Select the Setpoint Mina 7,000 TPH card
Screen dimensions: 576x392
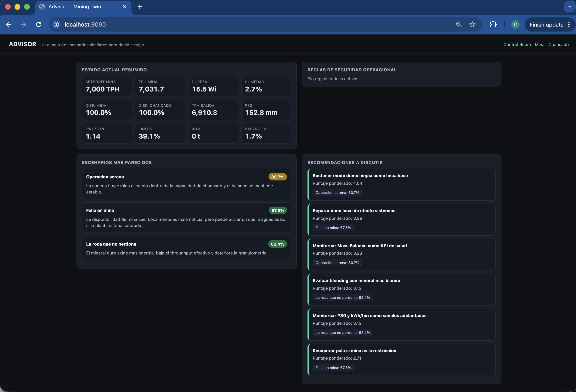coord(107,86)
